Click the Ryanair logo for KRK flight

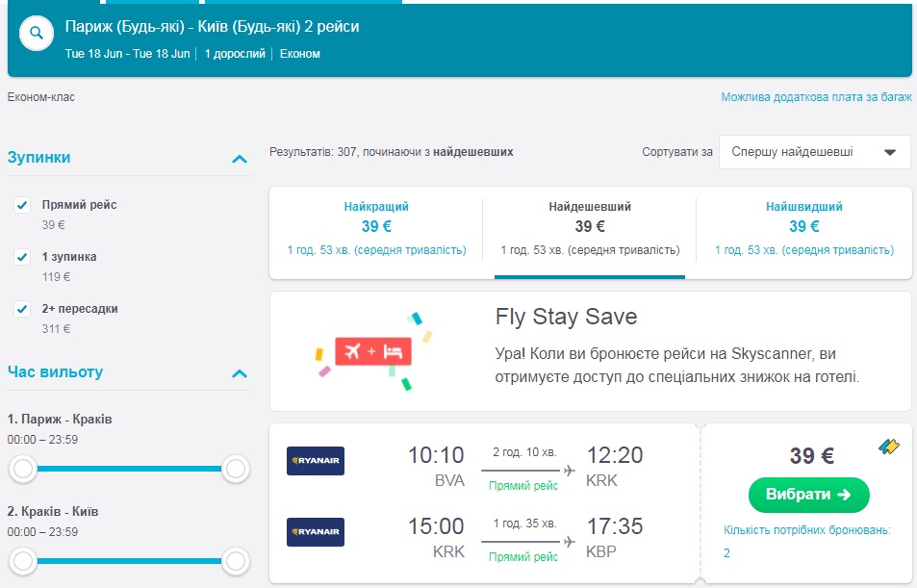pos(316,531)
